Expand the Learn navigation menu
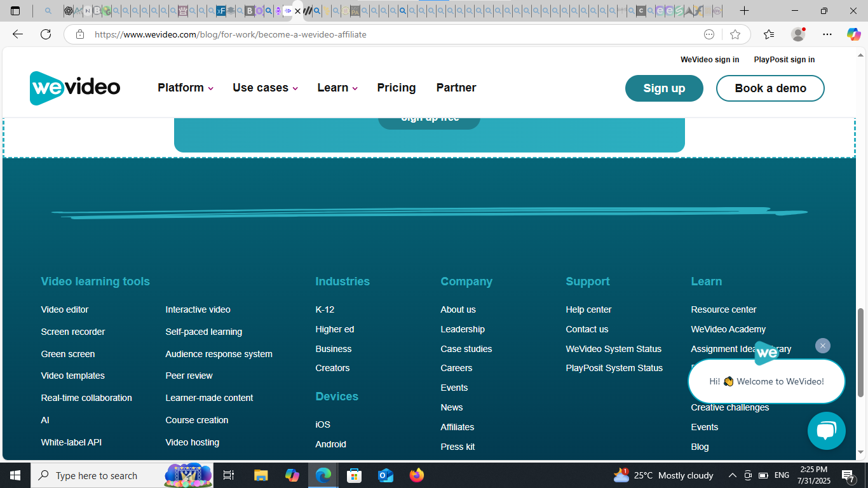The image size is (868, 488). pyautogui.click(x=337, y=88)
